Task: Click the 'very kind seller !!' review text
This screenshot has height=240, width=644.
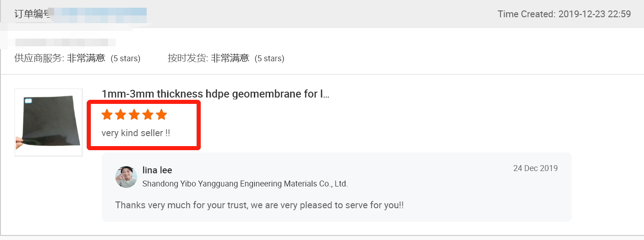Action: pyautogui.click(x=136, y=133)
